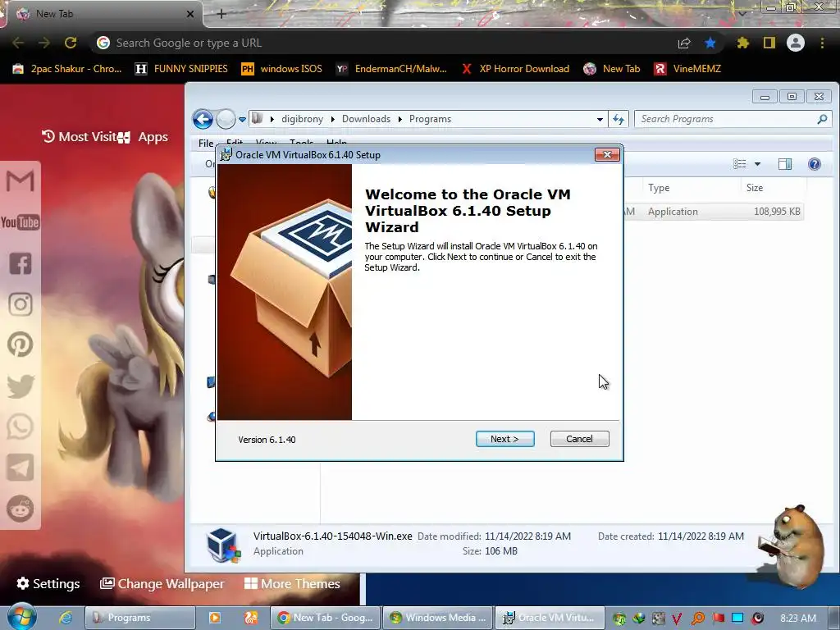This screenshot has width=840, height=630.
Task: Sort files by Size column
Action: point(755,188)
